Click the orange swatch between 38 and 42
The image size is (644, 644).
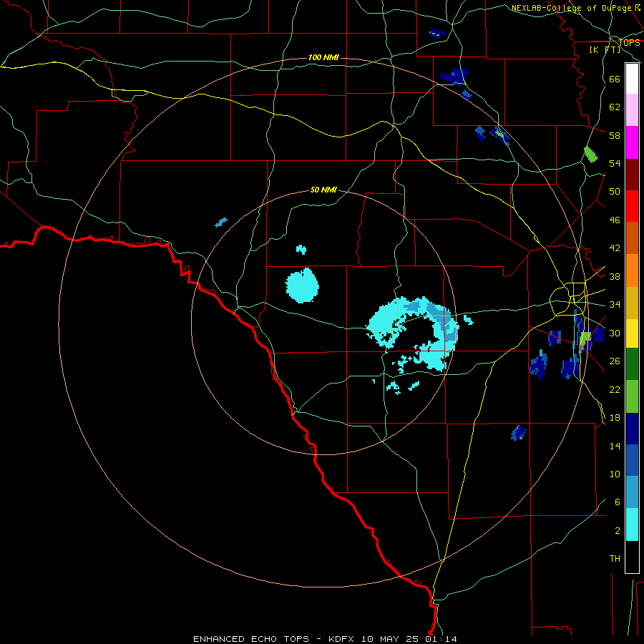click(x=632, y=270)
